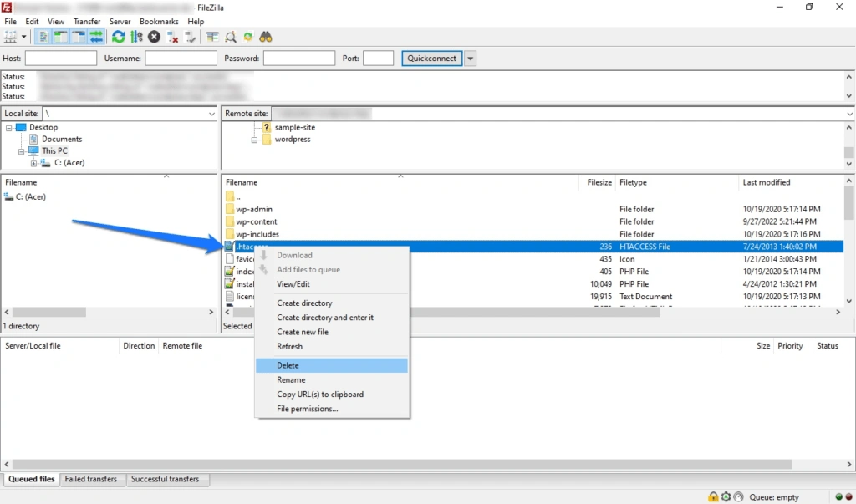This screenshot has width=856, height=504.
Task: Toggle the transfer queue display
Action: pyautogui.click(x=97, y=37)
